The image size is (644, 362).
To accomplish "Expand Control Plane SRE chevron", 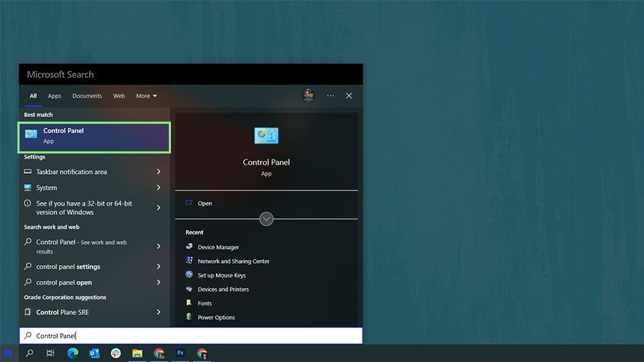I will coord(159,312).
